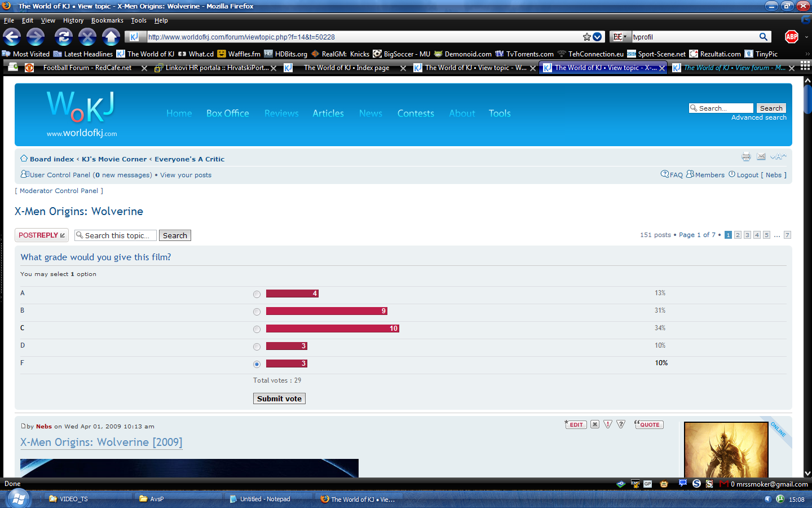
Task: Go to page 2 of the topic
Action: click(x=738, y=235)
